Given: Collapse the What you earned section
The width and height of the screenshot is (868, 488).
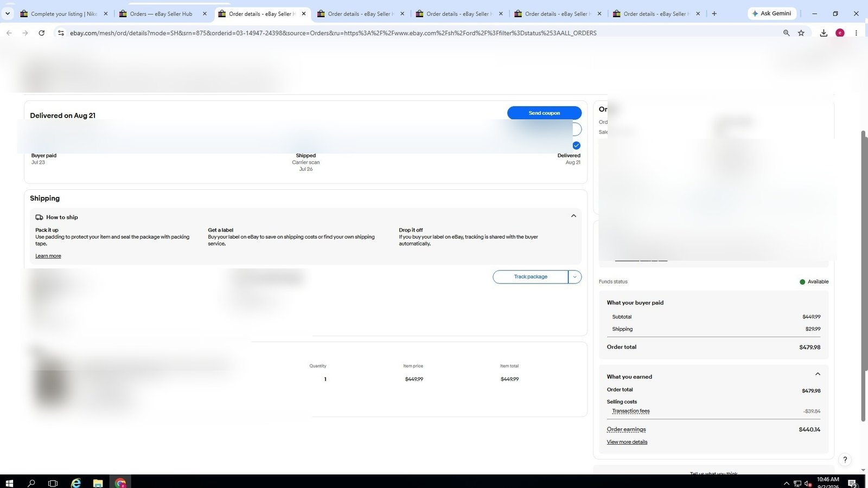Looking at the screenshot, I should [x=818, y=374].
